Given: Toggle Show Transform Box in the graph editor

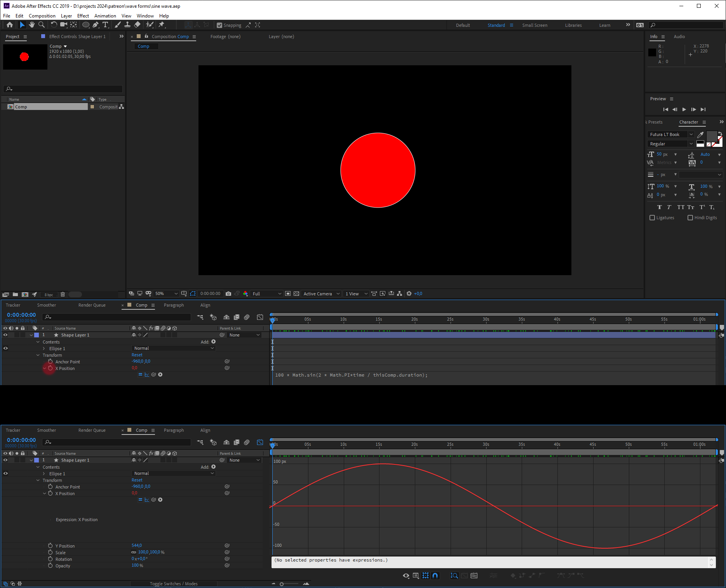Looking at the screenshot, I should pos(426,576).
